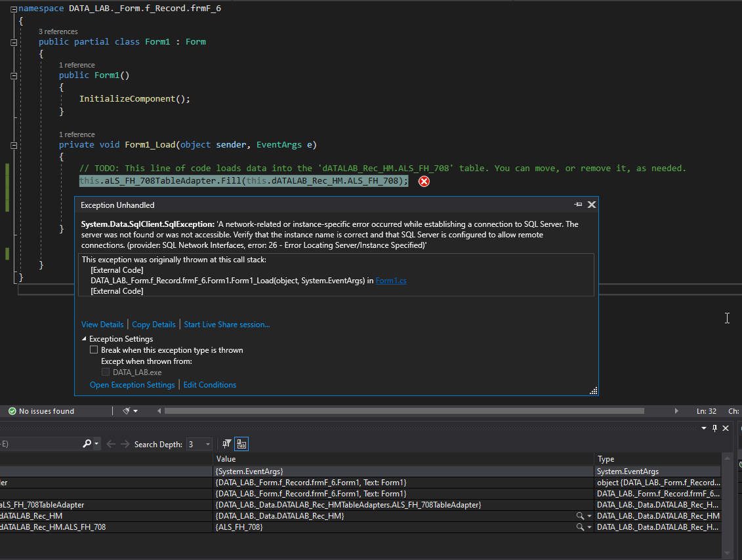Open the code cleanup profile dropdown arrow

pos(135,411)
